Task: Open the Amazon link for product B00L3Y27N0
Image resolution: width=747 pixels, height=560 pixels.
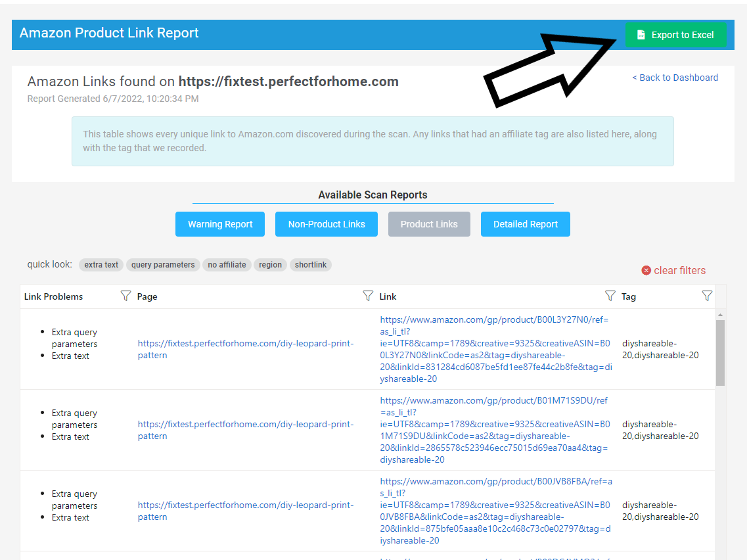Action: (495, 349)
